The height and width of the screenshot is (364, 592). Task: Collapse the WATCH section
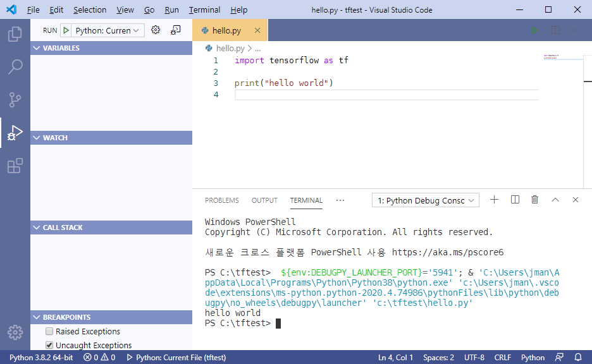click(x=111, y=138)
